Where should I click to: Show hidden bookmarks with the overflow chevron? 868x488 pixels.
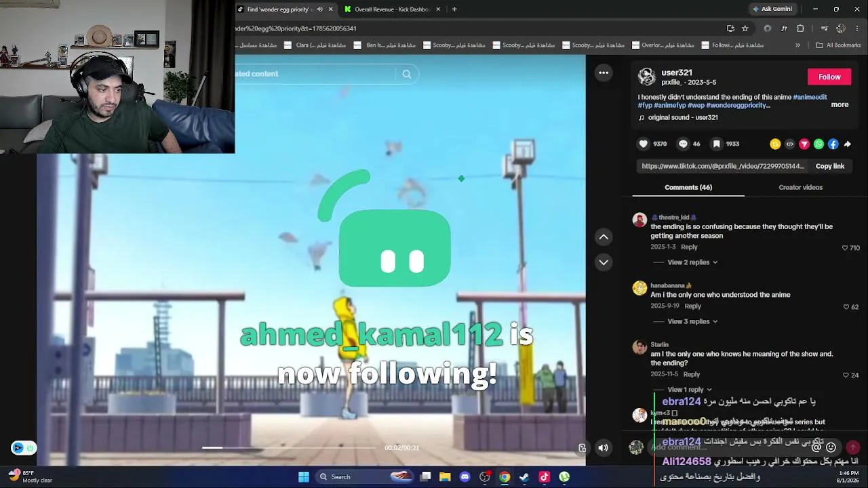[797, 45]
